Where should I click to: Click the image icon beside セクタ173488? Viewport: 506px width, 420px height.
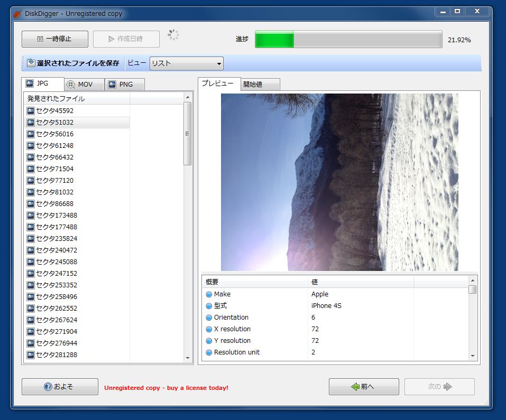(31, 216)
